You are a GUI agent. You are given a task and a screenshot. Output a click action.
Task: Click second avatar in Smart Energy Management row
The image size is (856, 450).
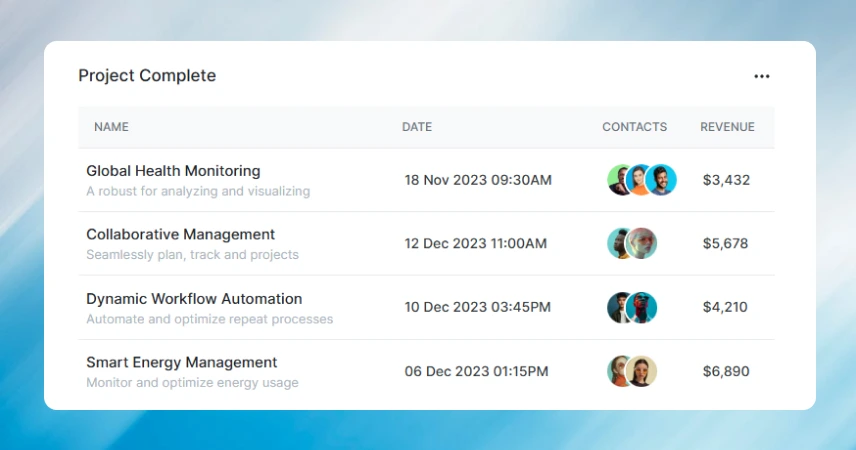pyautogui.click(x=643, y=371)
